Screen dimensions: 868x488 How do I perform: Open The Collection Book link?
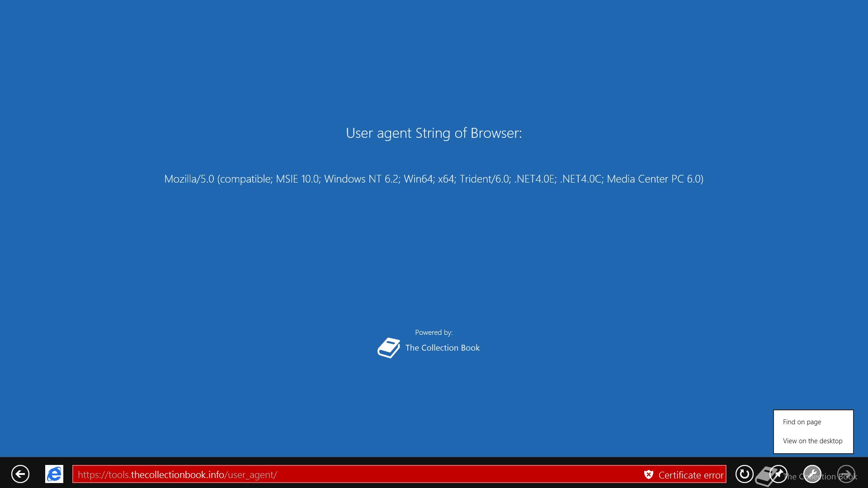(x=442, y=347)
